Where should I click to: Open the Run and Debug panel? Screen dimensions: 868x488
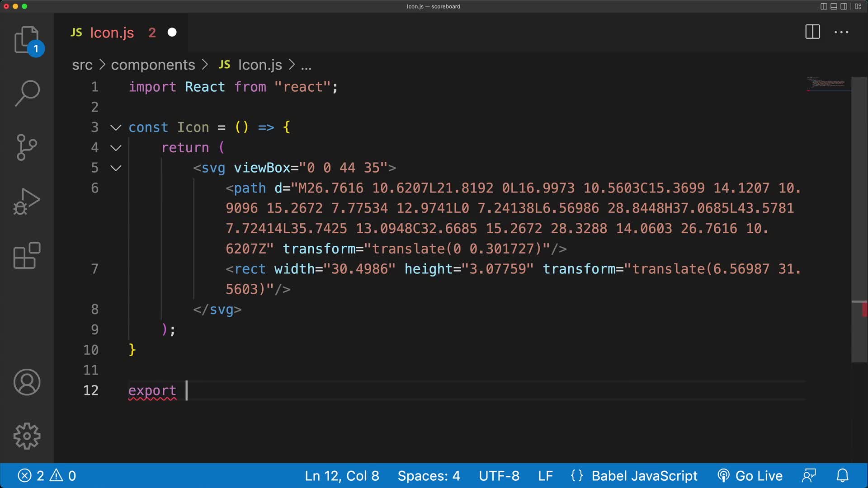click(27, 201)
